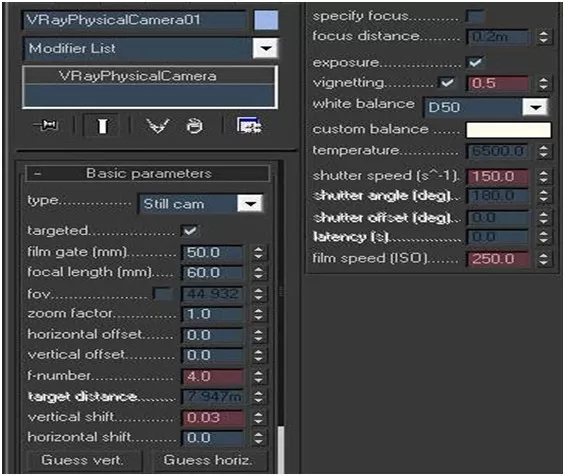Click the film gate value field
Screen dimensions: 565x476
coord(213,253)
